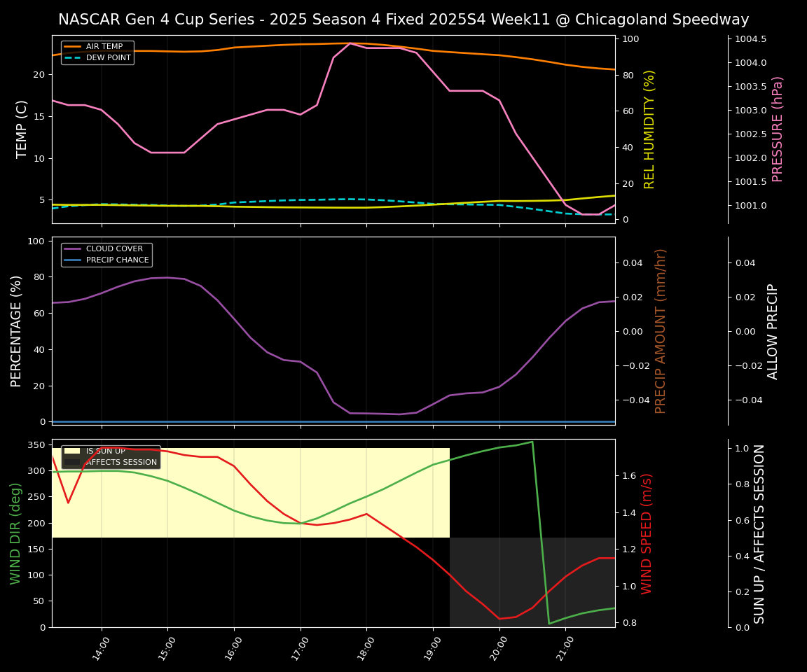This screenshot has width=807, height=672.
Task: Select the DEW POINT legend entry
Action: coord(108,58)
